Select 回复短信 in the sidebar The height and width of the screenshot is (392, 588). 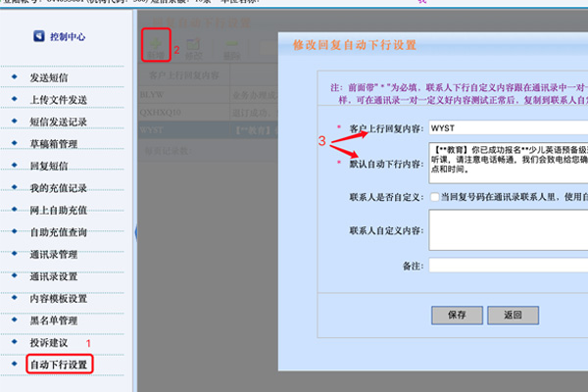tap(49, 167)
